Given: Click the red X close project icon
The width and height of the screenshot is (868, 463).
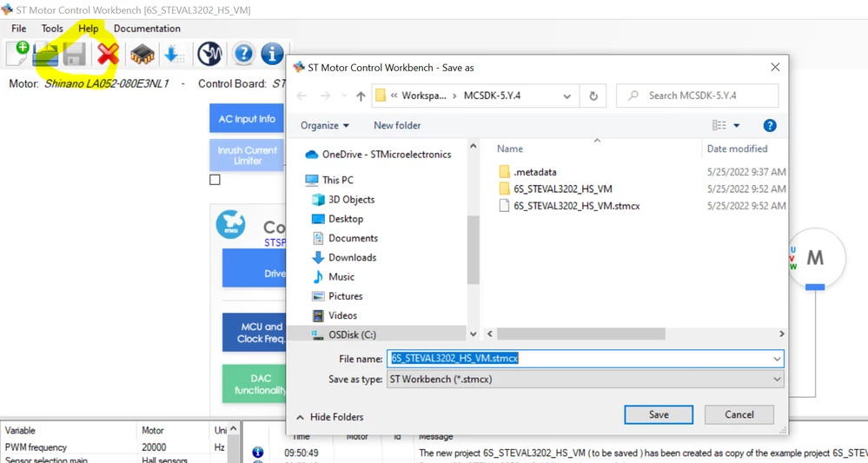Looking at the screenshot, I should pos(108,54).
